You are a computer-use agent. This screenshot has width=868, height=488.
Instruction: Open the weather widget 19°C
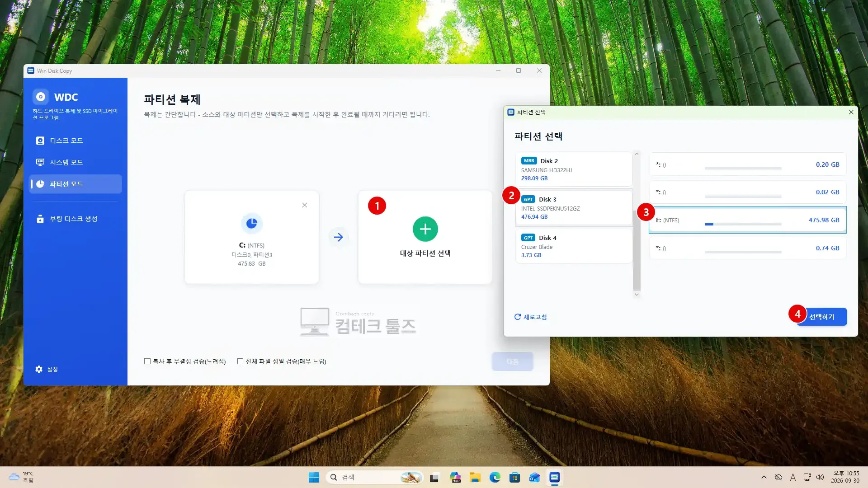point(22,477)
